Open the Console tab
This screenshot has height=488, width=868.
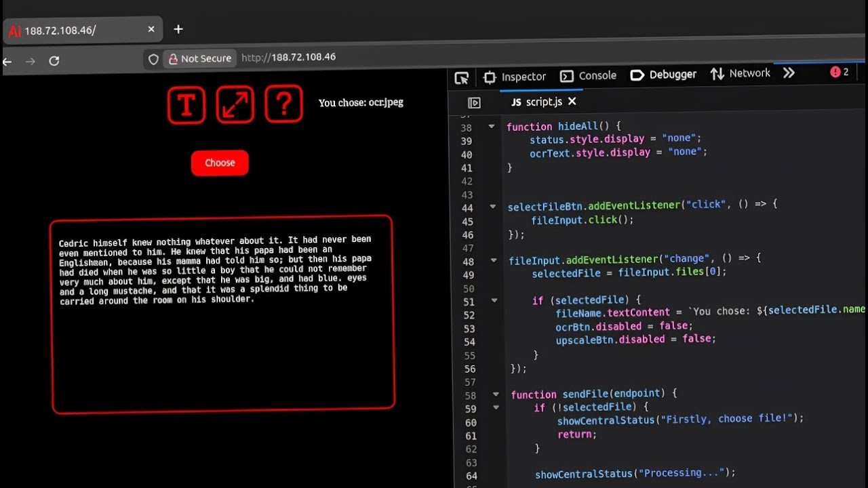click(x=588, y=76)
